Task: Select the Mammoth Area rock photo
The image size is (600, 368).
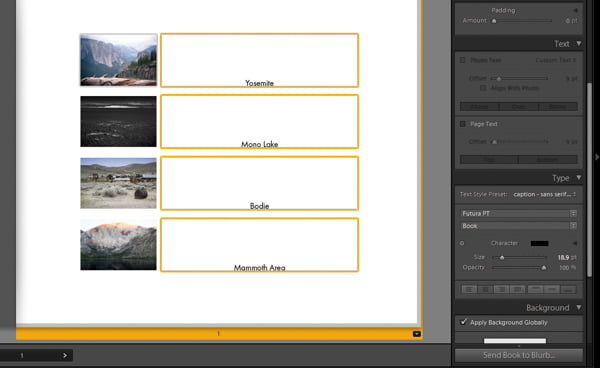Action: coord(118,245)
